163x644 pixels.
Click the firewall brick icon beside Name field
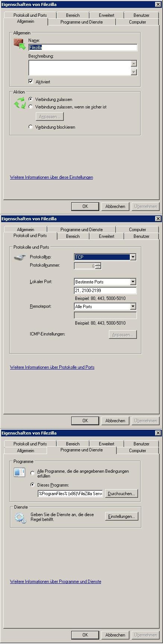click(x=19, y=44)
